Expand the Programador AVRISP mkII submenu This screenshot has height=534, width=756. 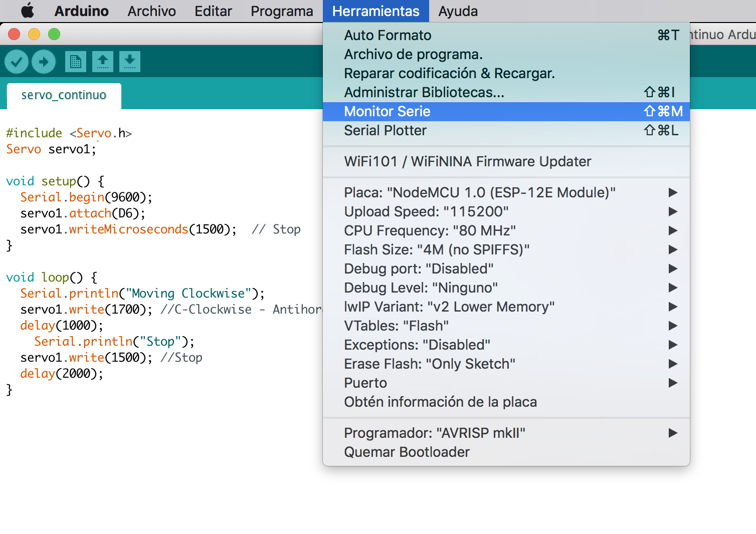click(506, 433)
